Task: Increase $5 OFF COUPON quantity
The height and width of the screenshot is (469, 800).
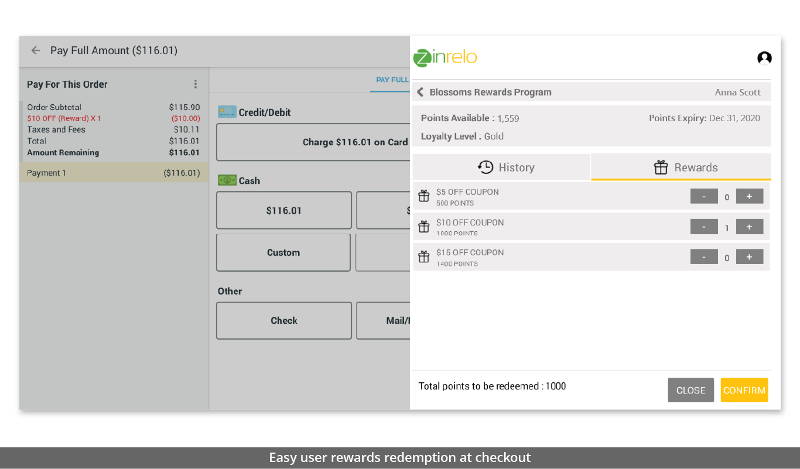Action: [x=749, y=196]
